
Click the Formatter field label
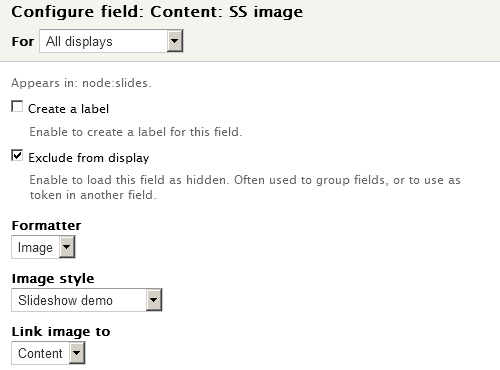pyautogui.click(x=46, y=226)
